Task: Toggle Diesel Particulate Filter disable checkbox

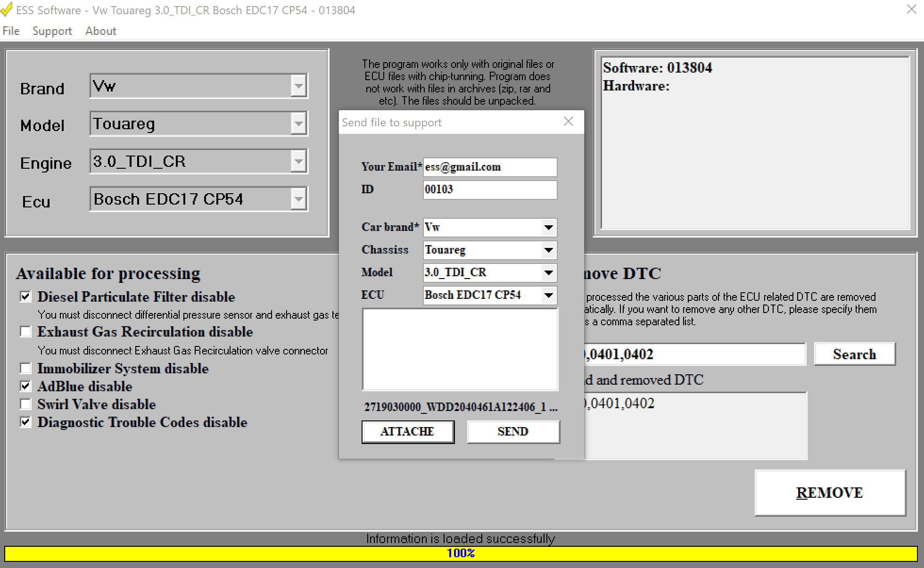Action: [25, 296]
